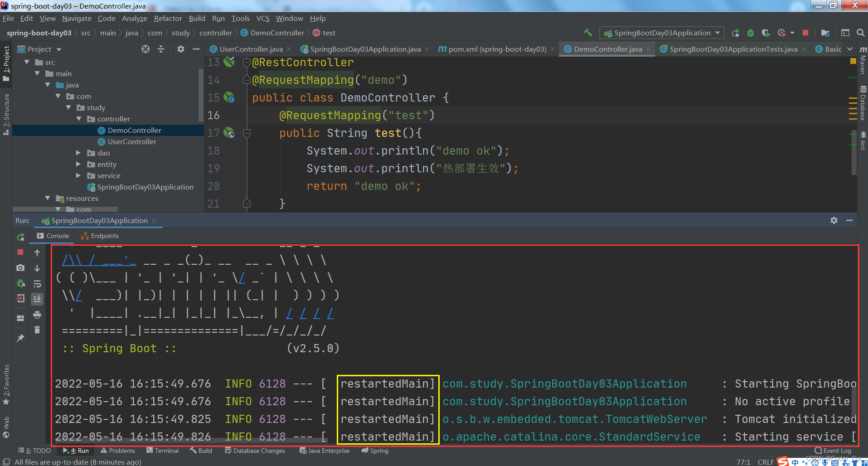Viewport: 868px width, 466px height.
Task: Show hidden editor tabs chevron
Action: [849, 49]
